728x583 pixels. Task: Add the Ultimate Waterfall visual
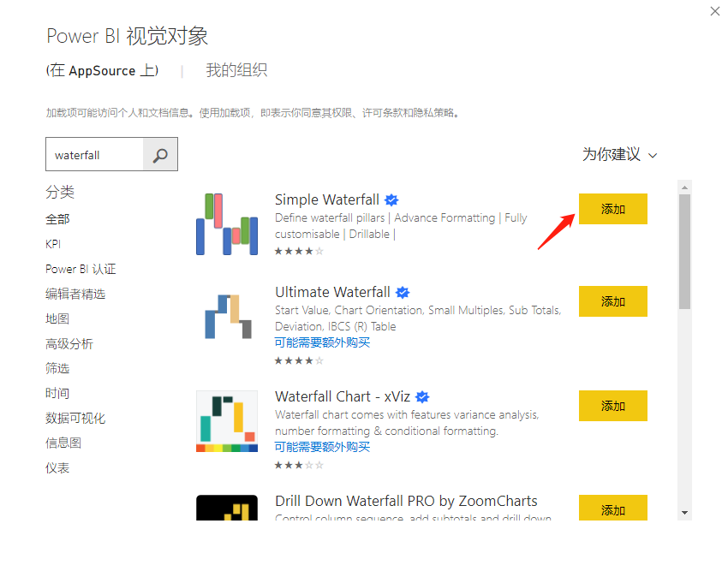612,301
